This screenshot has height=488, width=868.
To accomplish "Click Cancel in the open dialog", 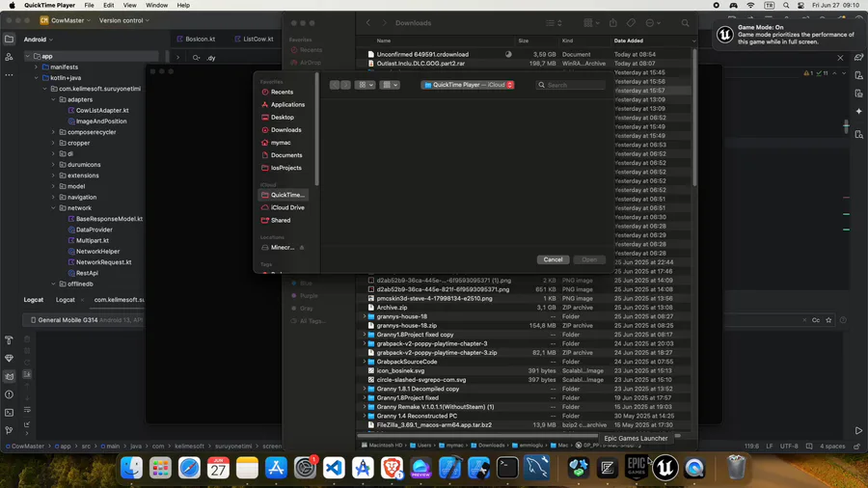I will click(x=553, y=259).
